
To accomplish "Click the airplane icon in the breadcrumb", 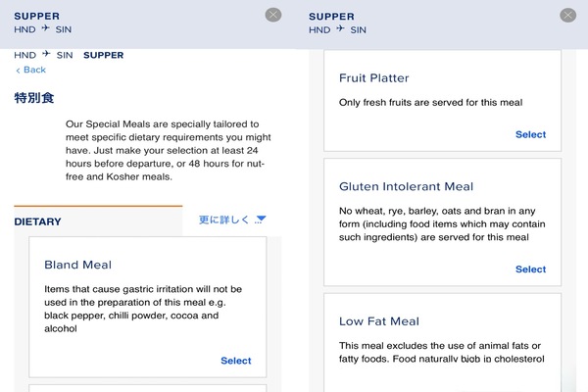I will (46, 55).
